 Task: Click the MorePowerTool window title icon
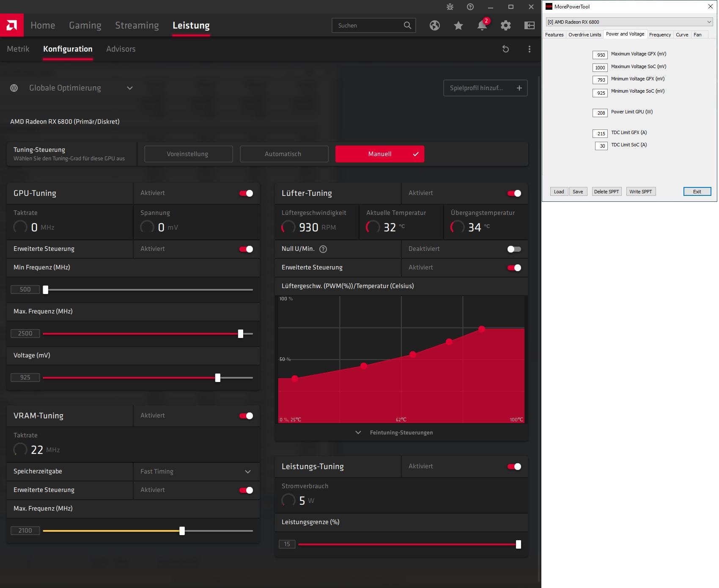coord(549,6)
